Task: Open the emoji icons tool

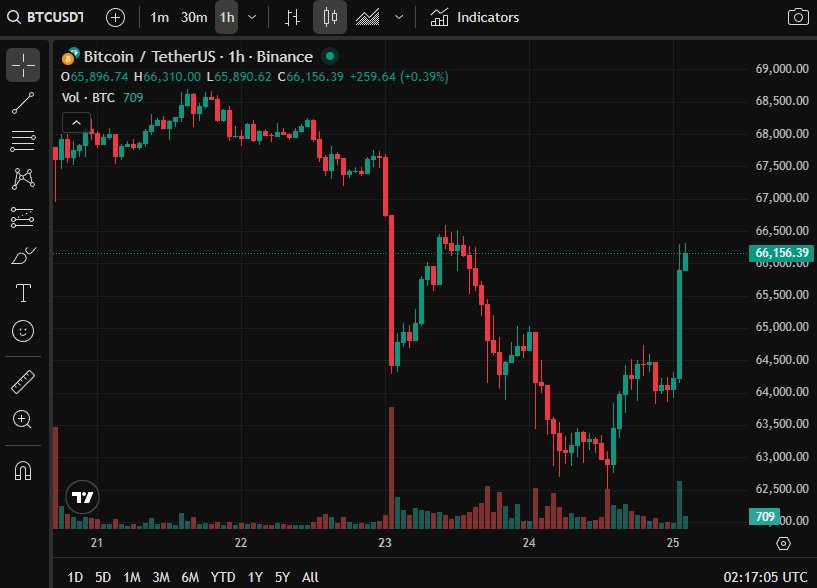Action: pyautogui.click(x=22, y=330)
